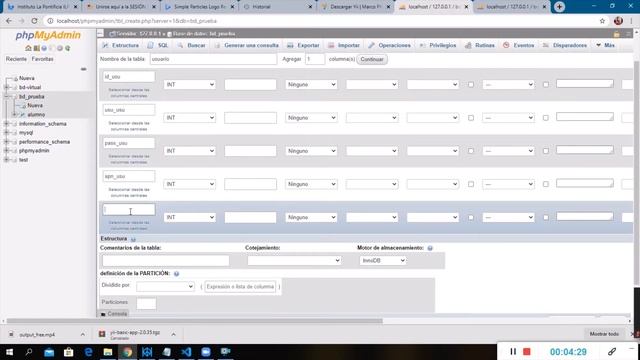The image size is (640, 360).
Task: Toggle A_I checkbox for pass_usu row
Action: (546, 151)
